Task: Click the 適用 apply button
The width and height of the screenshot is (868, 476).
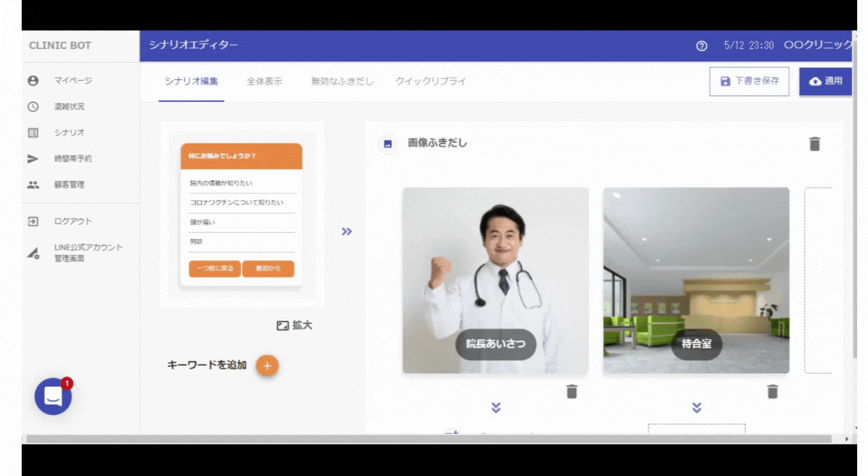Action: [825, 81]
